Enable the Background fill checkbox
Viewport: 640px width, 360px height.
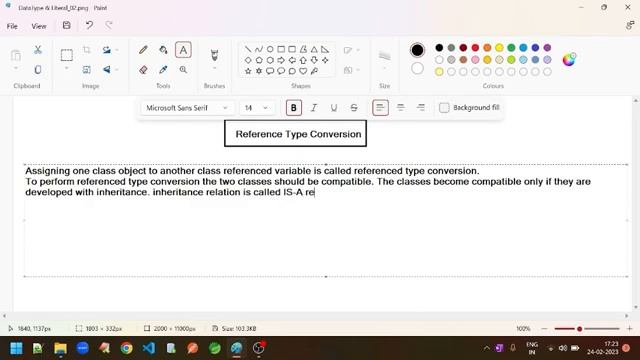click(444, 108)
